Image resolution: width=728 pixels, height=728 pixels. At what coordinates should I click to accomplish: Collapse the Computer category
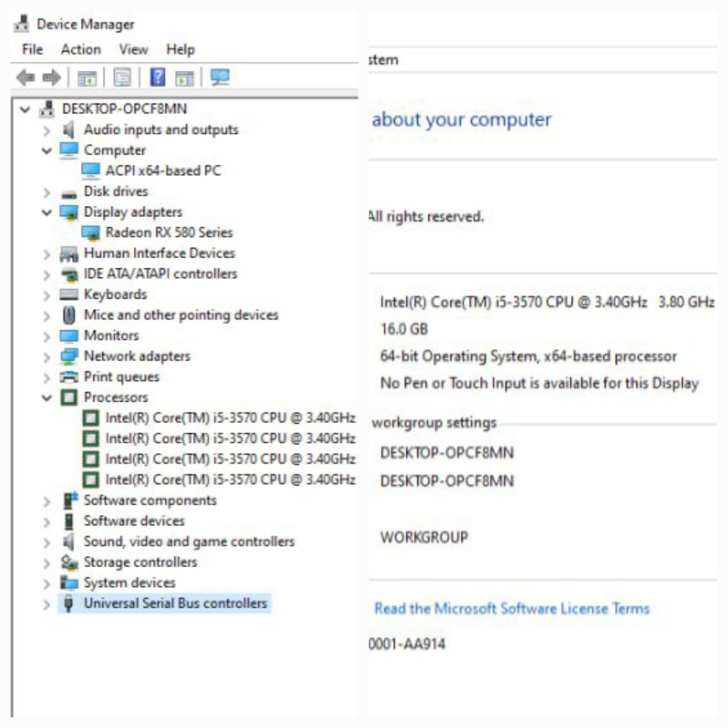tap(47, 151)
